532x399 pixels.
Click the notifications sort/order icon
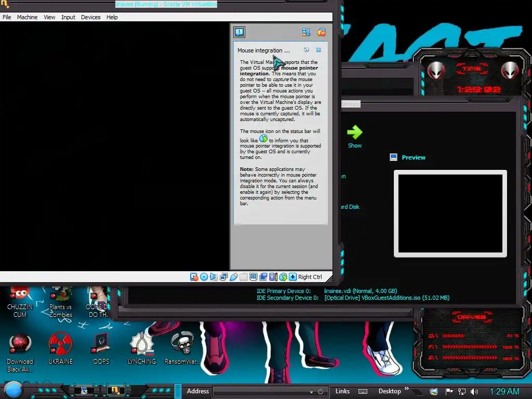[x=306, y=32]
